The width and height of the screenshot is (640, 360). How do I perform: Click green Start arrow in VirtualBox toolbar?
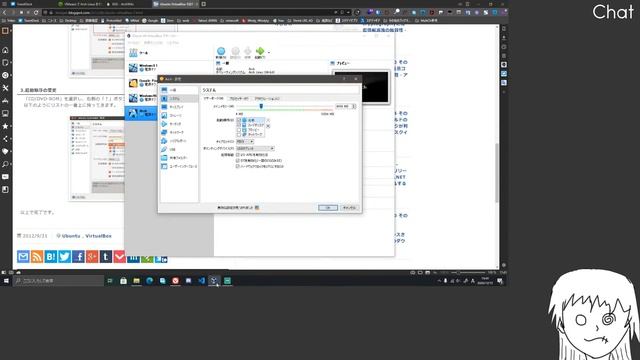260,52
